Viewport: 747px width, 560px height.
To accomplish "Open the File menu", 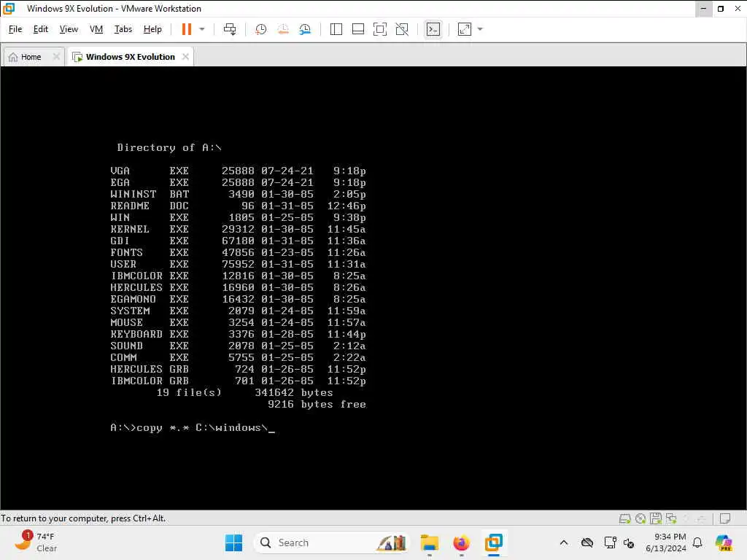I will tap(15, 29).
